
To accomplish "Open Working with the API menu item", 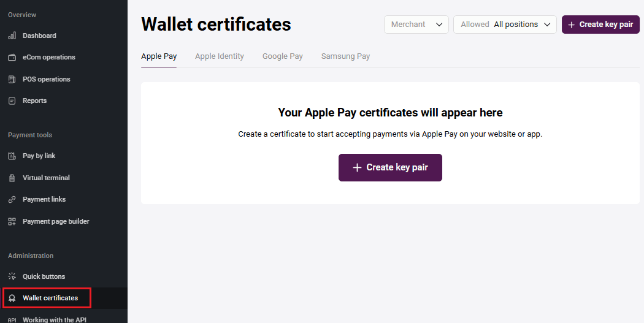I will (x=55, y=319).
